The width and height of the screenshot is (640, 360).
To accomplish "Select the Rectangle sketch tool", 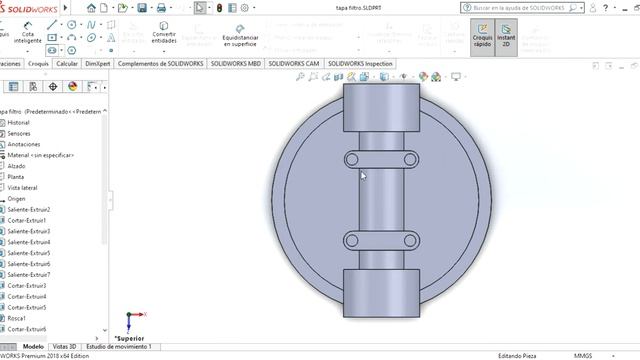I will coord(52,38).
